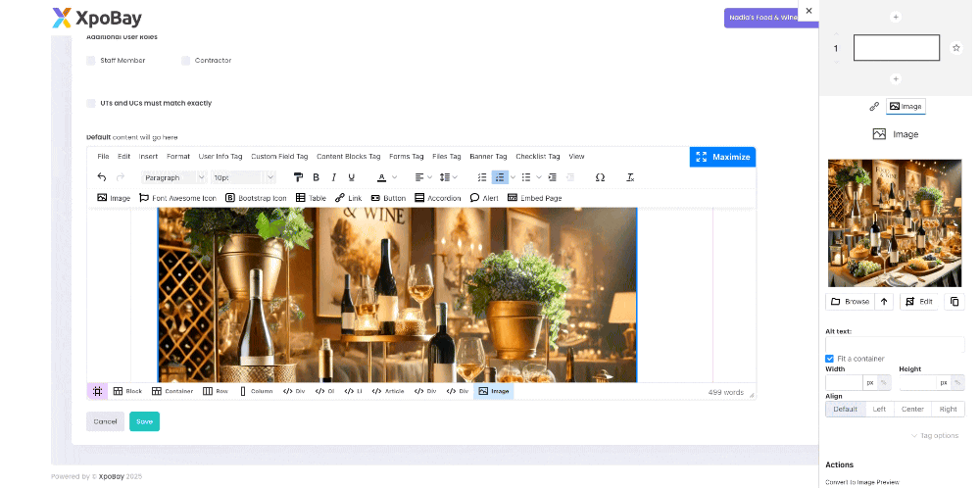This screenshot has height=488, width=980.
Task: Click the star icon beside the slide thumbnail
Action: pos(956,47)
